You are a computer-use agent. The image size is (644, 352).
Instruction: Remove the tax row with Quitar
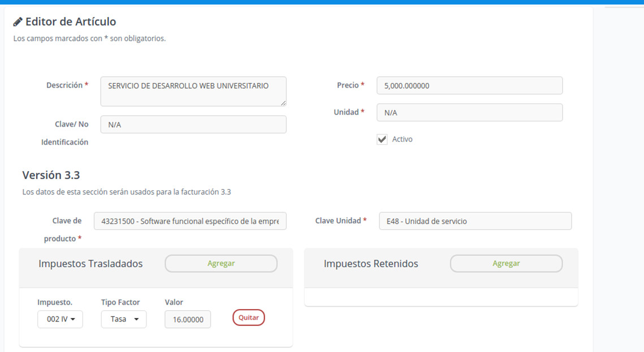point(248,318)
